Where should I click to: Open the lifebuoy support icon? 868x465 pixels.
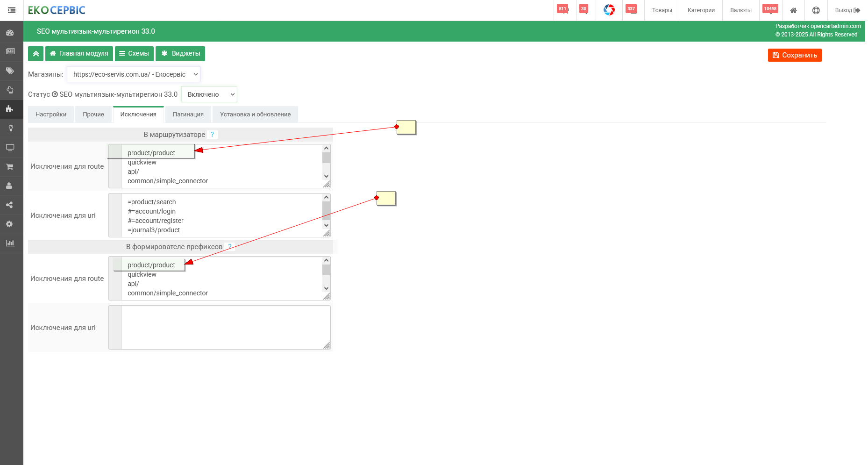click(816, 10)
